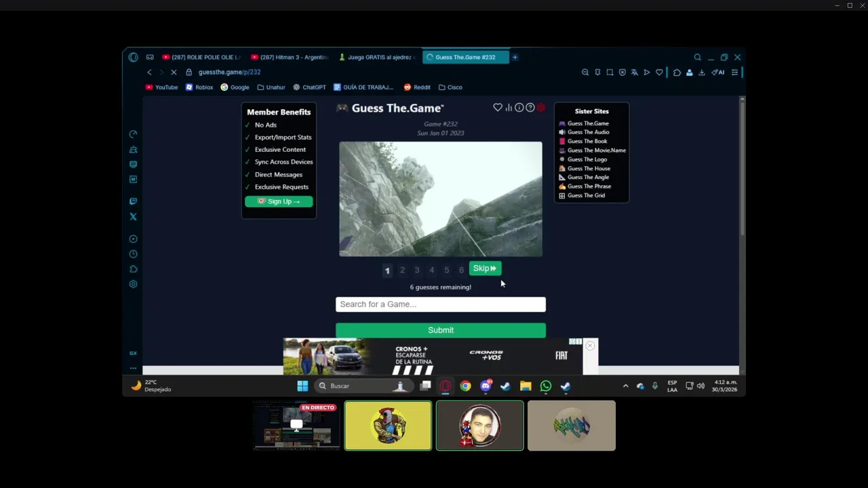Select guess step number 1
Image resolution: width=868 pixels, height=488 pixels.
387,270
